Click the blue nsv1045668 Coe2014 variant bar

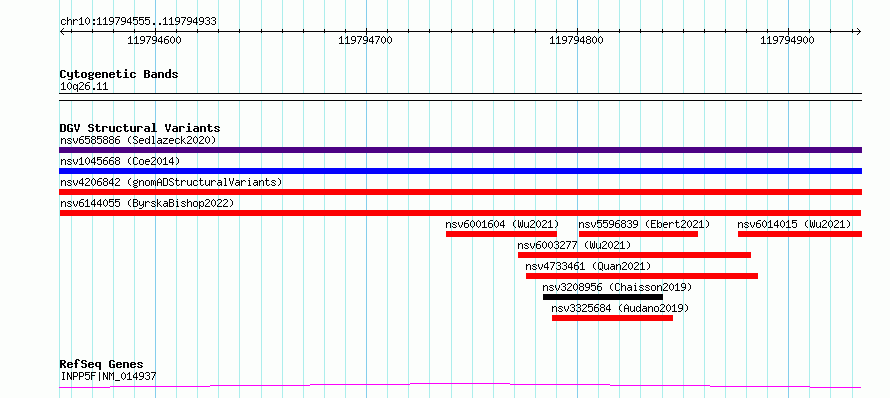click(460, 171)
